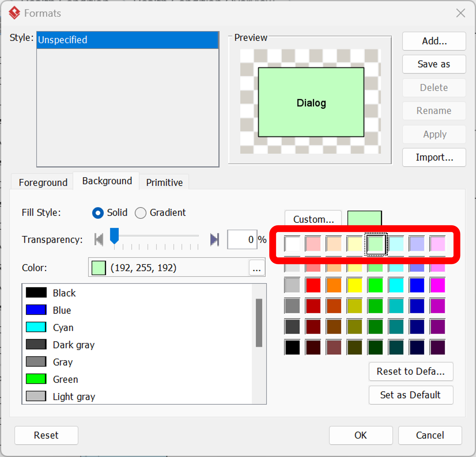Click the skip-to-start arrow on the Transparency slider
The image size is (476, 457).
coord(98,239)
